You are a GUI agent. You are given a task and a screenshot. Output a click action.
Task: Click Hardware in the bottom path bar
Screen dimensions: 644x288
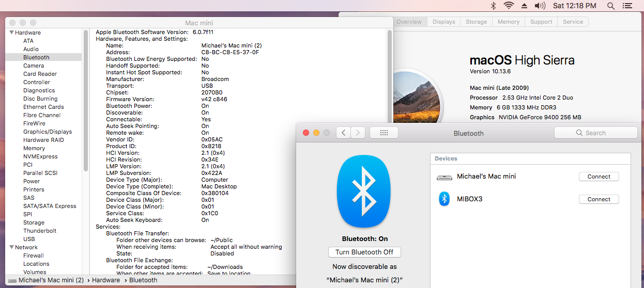tap(106, 280)
